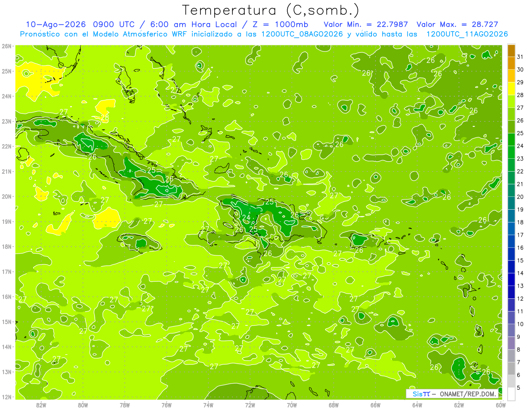Click the "Valor Max. = 28.727" readout

pos(458,24)
